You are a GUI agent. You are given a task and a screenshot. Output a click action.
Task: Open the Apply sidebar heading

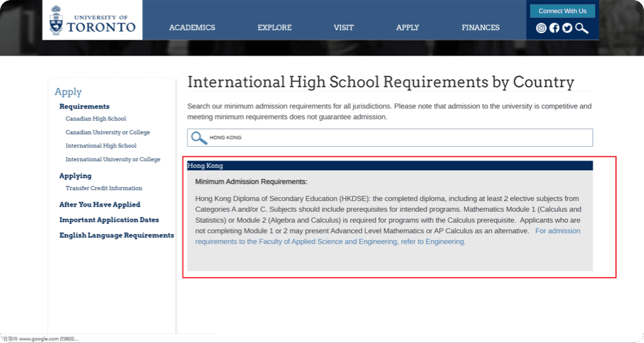pos(68,92)
